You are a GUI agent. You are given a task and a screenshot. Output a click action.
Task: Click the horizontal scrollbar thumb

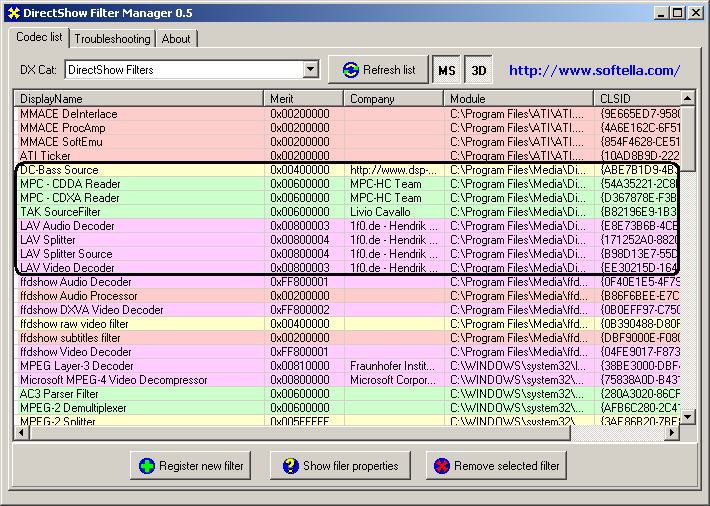click(299, 433)
